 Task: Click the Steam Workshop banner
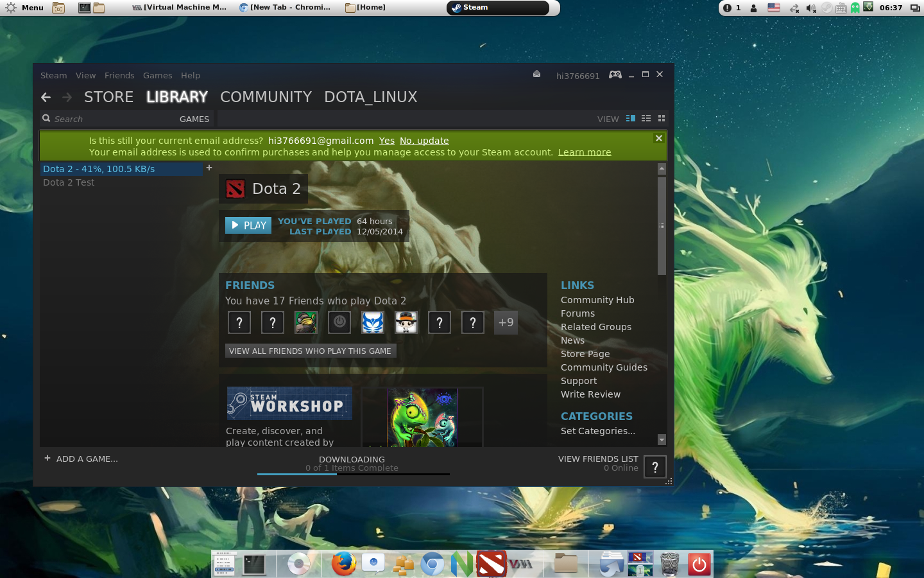coord(289,403)
